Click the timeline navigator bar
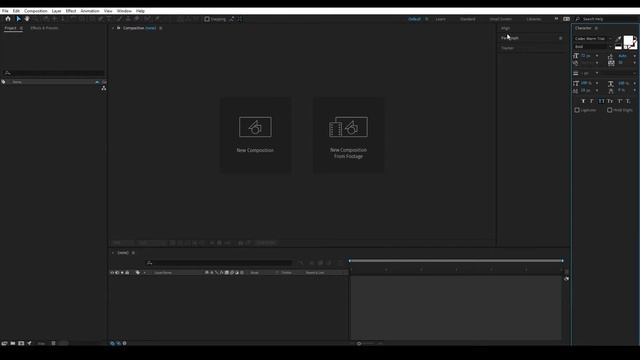The height and width of the screenshot is (360, 640). coord(456,260)
